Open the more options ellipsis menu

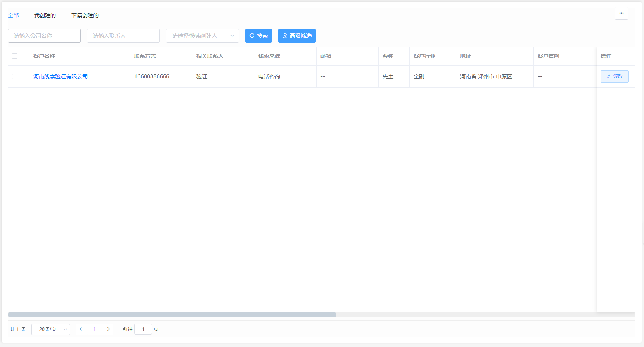[x=621, y=13]
